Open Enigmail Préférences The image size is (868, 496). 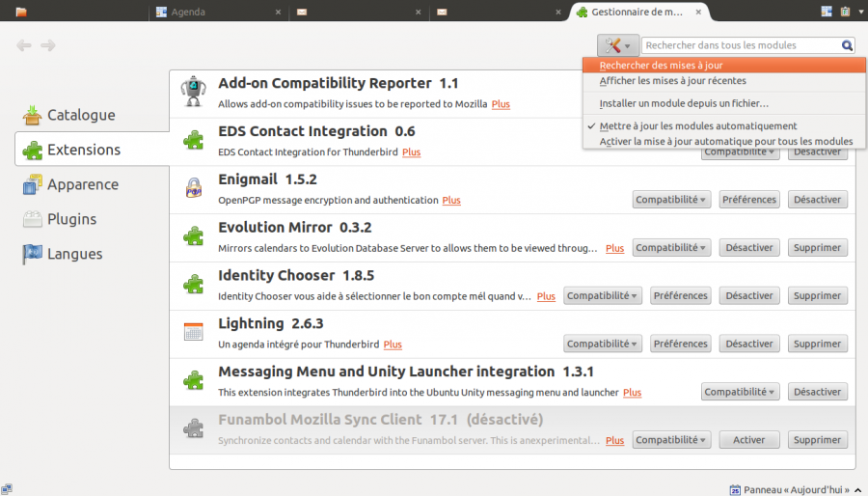click(749, 200)
